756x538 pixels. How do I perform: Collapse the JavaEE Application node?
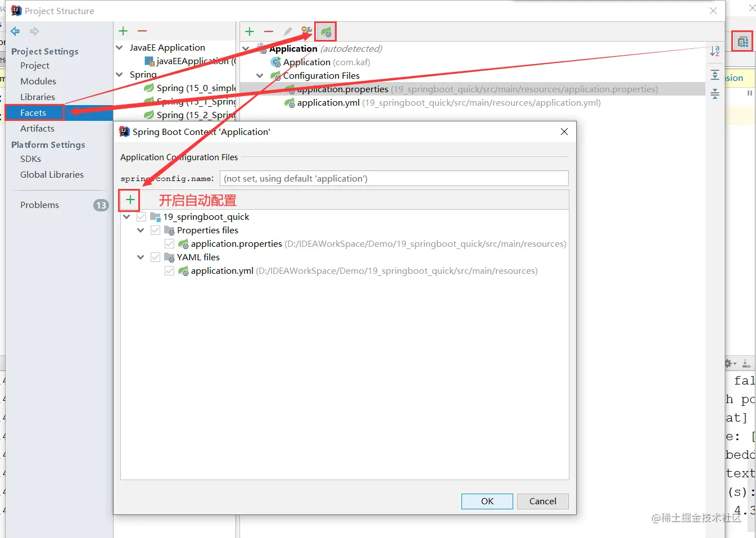[120, 48]
